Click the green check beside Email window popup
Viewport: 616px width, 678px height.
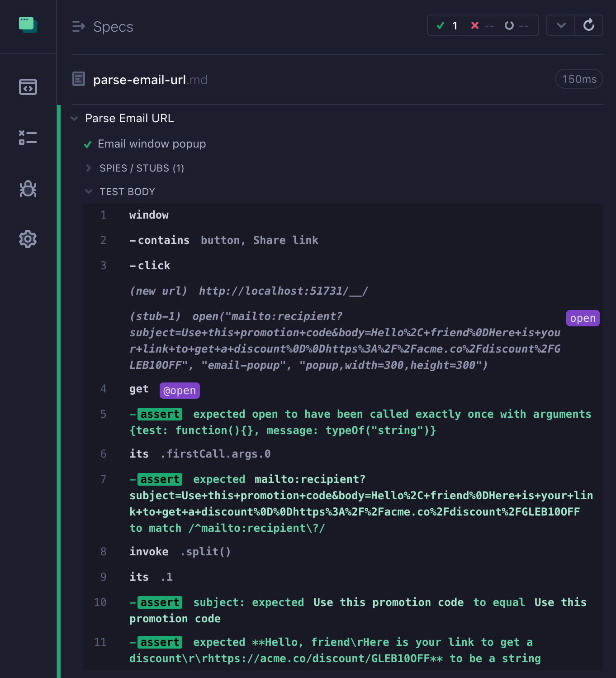click(x=88, y=144)
